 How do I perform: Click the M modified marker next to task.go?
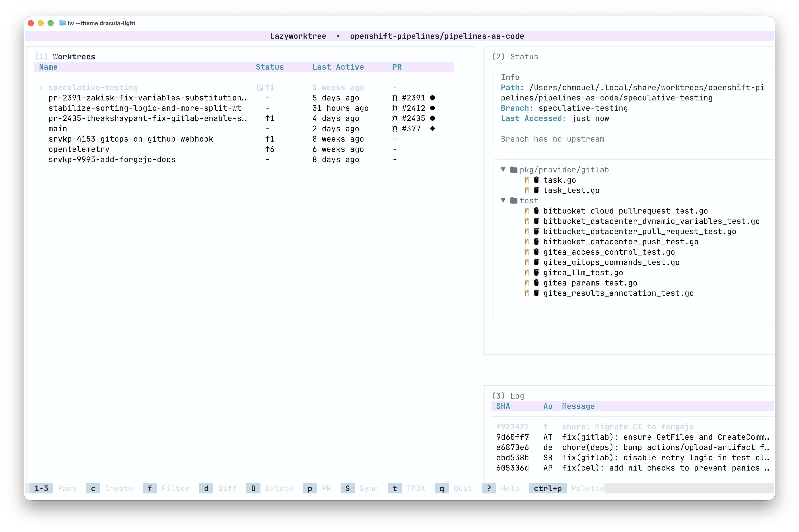click(x=527, y=180)
